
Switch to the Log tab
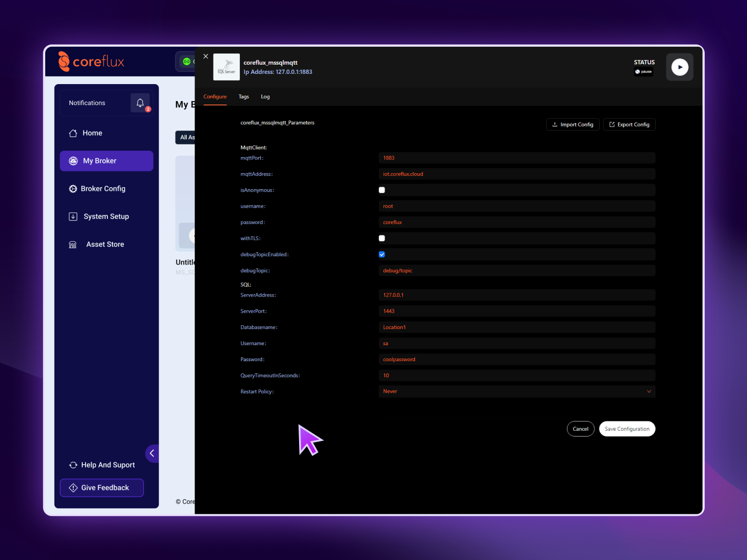265,97
